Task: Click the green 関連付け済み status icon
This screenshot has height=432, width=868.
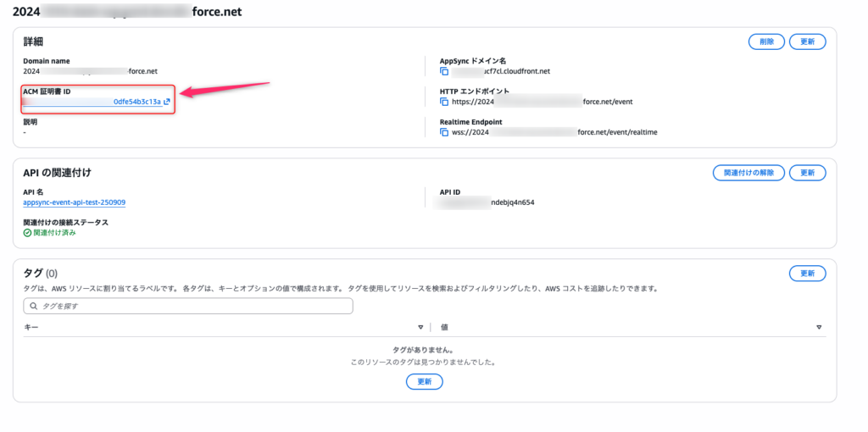Action: tap(27, 232)
